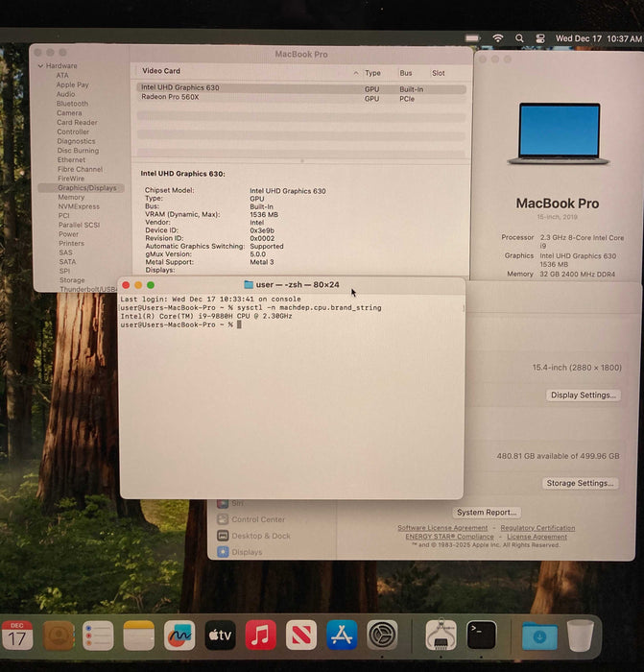
Task: Select the Radeon Pro 560X table row
Action: click(301, 98)
